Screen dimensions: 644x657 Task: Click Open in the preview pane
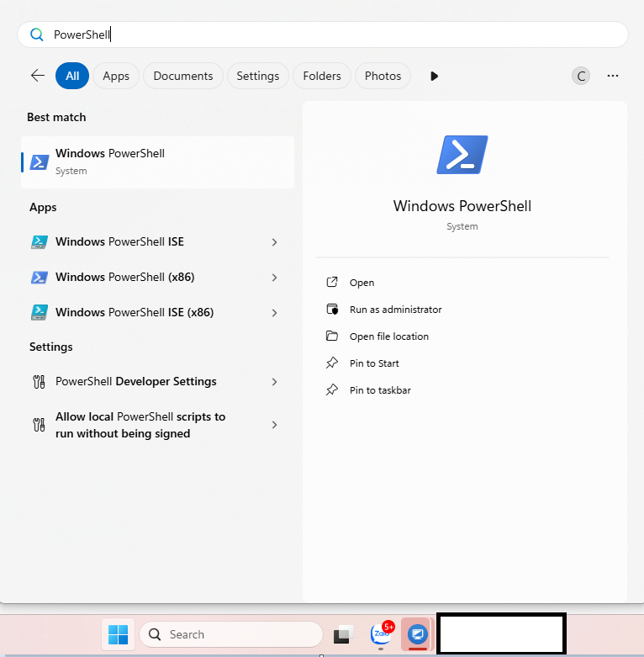[362, 283]
